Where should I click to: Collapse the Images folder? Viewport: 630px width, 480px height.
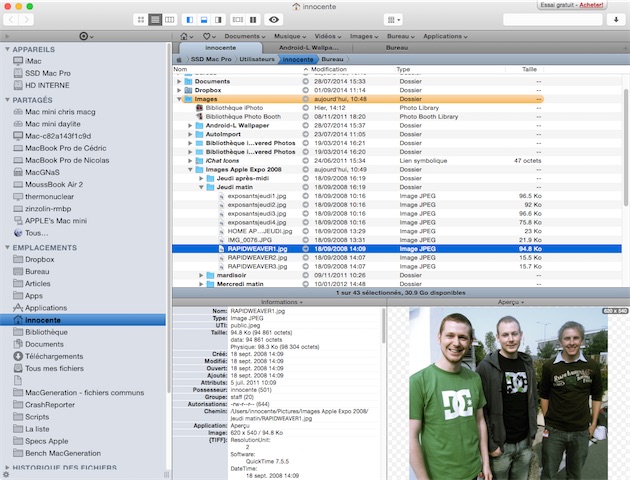tap(179, 99)
